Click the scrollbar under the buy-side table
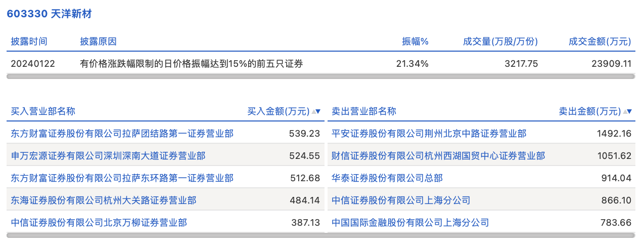 (165, 235)
